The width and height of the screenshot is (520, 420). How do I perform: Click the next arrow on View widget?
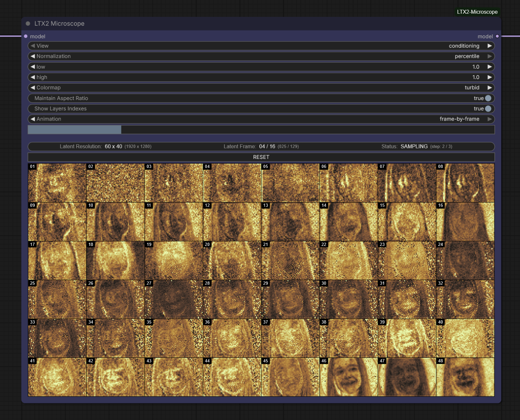[x=490, y=46]
